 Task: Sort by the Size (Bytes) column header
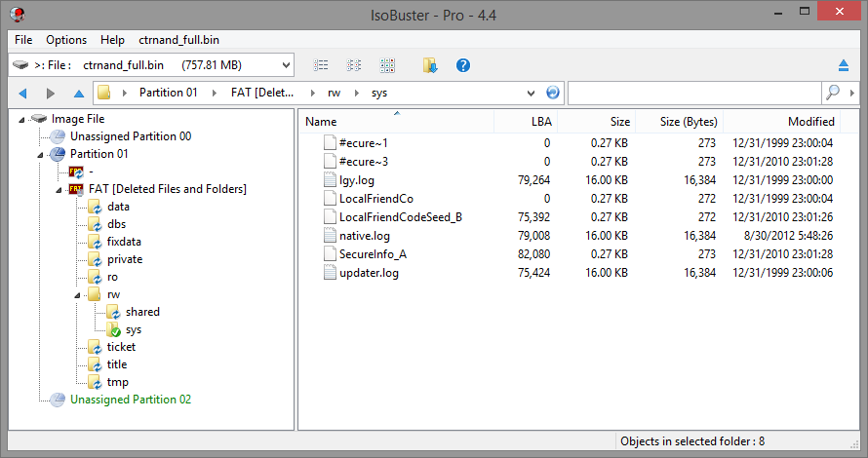(679, 121)
